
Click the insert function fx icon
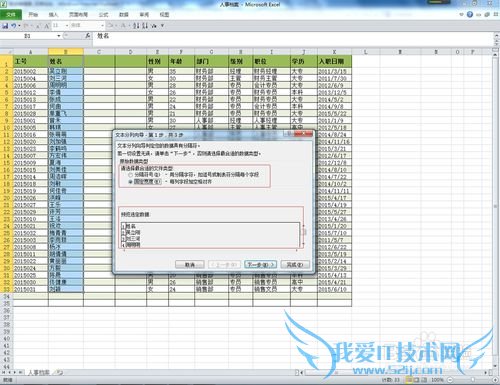(x=87, y=35)
